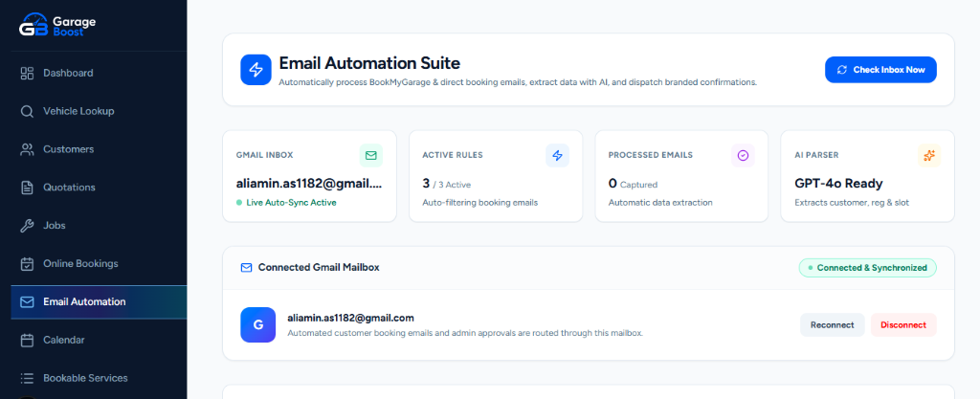Screen dimensions: 980x399
Task: Click the Check Inbox Now button
Action: 880,69
